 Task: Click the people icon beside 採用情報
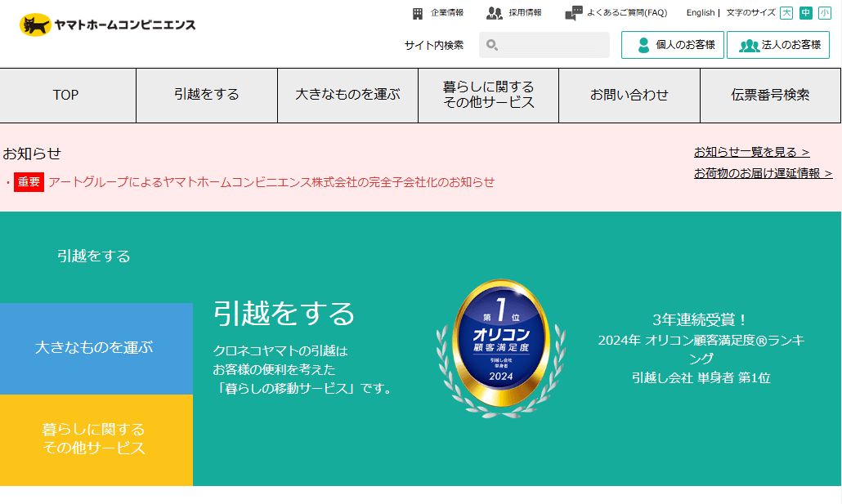click(x=494, y=13)
